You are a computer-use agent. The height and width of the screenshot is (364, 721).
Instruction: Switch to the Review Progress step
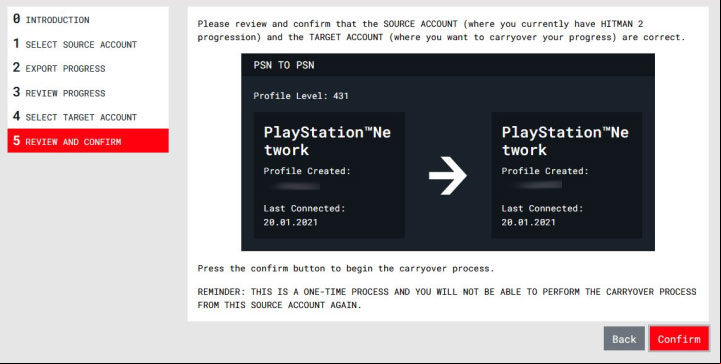88,93
